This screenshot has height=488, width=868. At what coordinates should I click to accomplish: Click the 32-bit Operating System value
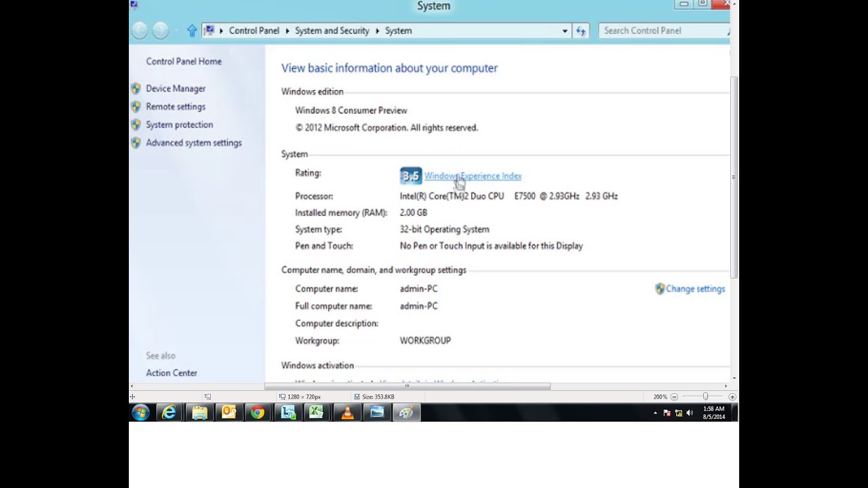tap(444, 229)
